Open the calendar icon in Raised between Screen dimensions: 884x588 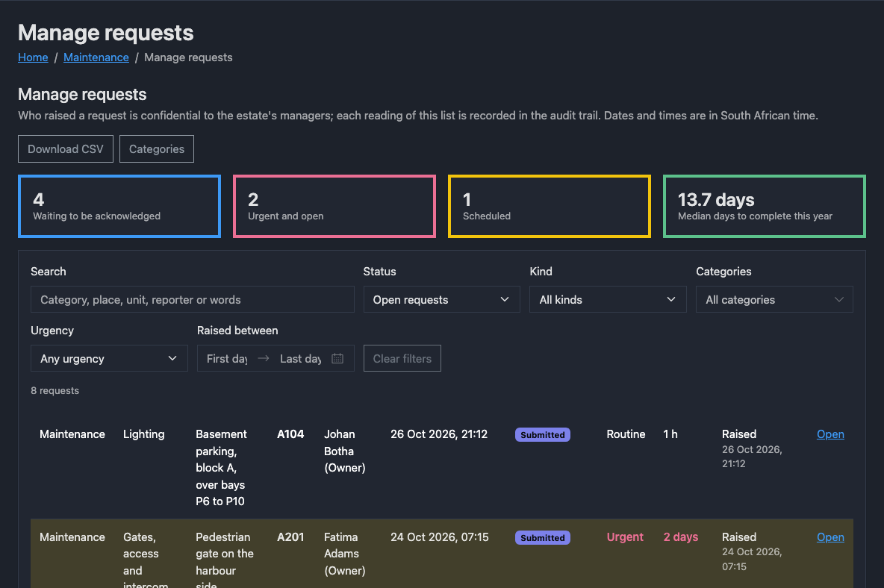pos(337,358)
